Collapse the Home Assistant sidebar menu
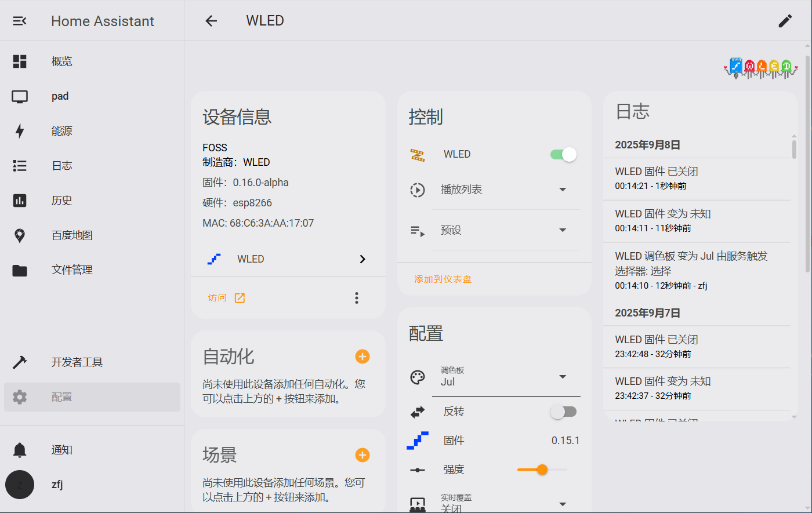 click(20, 21)
